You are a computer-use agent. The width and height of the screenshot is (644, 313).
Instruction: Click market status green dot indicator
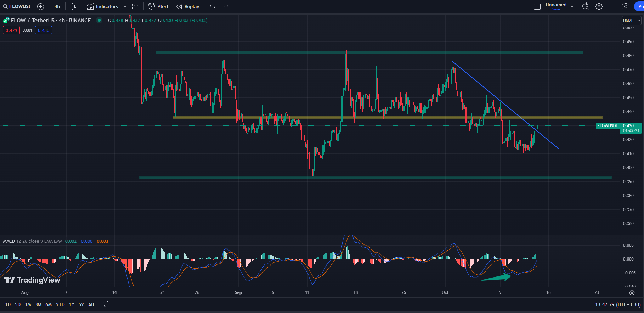pos(99,20)
